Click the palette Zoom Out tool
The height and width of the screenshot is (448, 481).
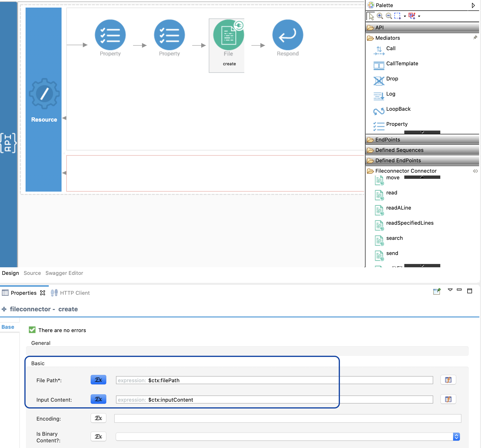(x=389, y=16)
